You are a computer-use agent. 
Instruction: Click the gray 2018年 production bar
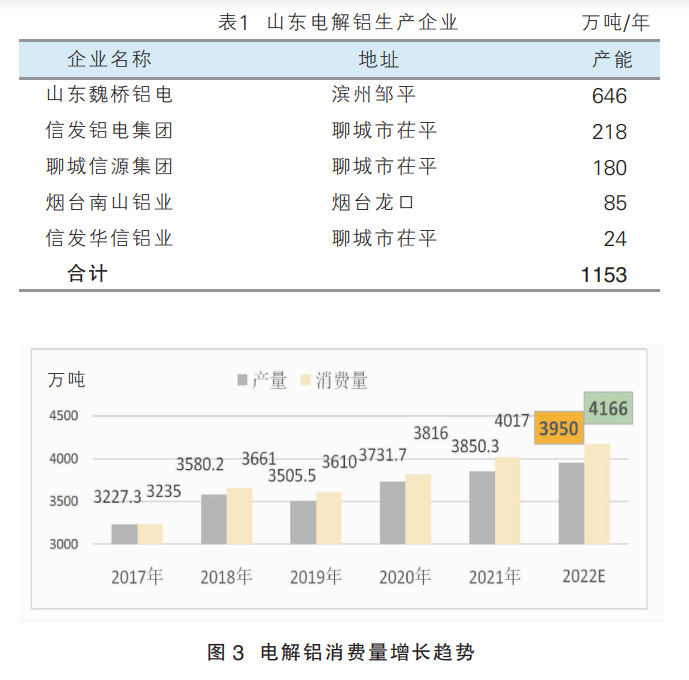(x=214, y=519)
